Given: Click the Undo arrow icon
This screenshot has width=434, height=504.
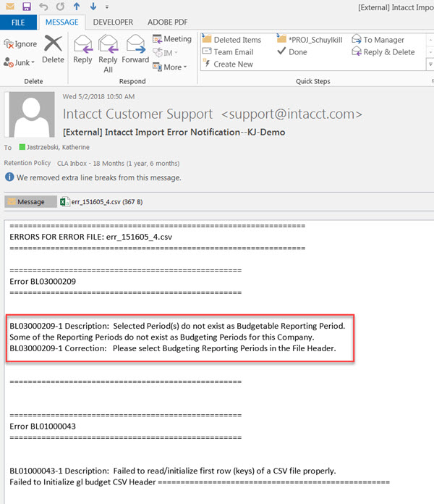Looking at the screenshot, I should (44, 7).
